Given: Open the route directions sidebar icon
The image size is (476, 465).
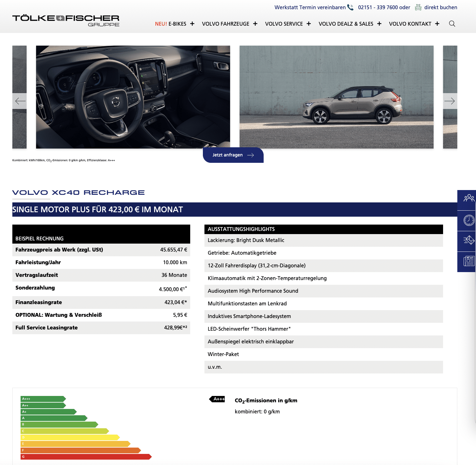Looking at the screenshot, I should [x=469, y=240].
